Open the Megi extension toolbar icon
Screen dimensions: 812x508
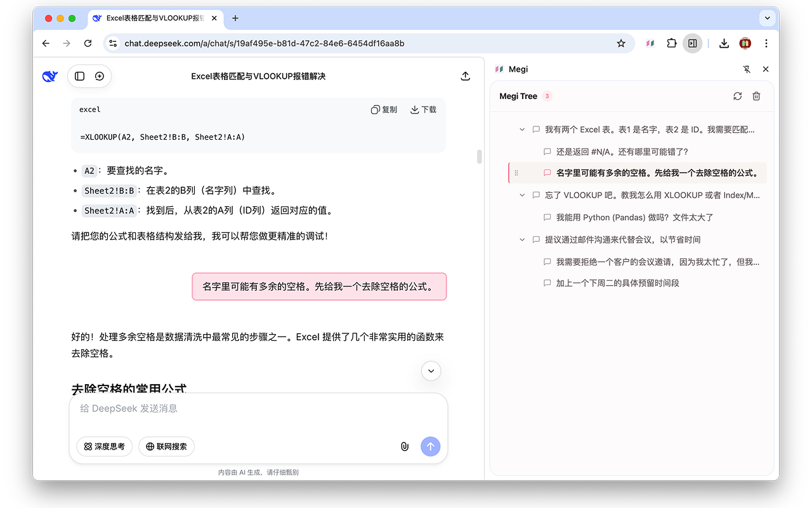click(x=650, y=43)
